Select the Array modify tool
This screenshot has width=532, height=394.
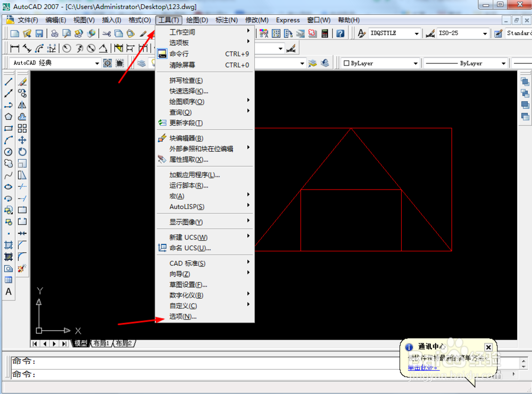point(22,128)
